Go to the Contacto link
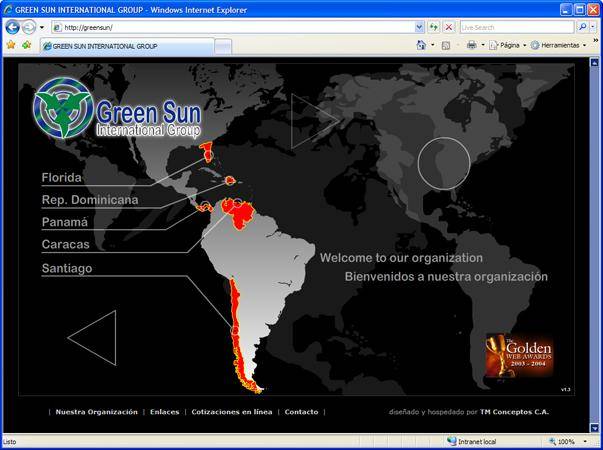Image resolution: width=603 pixels, height=450 pixels. (301, 412)
